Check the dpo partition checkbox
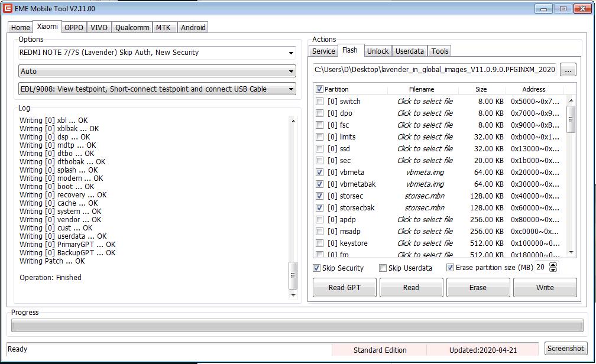 tap(320, 113)
